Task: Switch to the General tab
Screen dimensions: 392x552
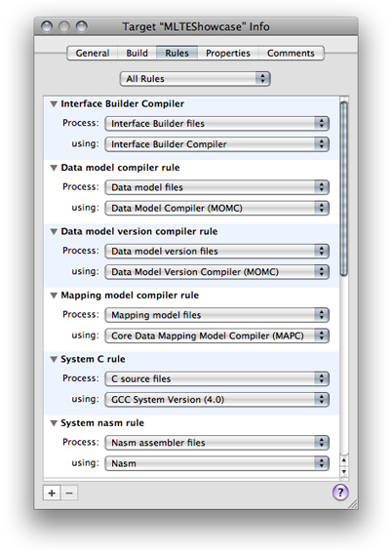Action: click(93, 54)
